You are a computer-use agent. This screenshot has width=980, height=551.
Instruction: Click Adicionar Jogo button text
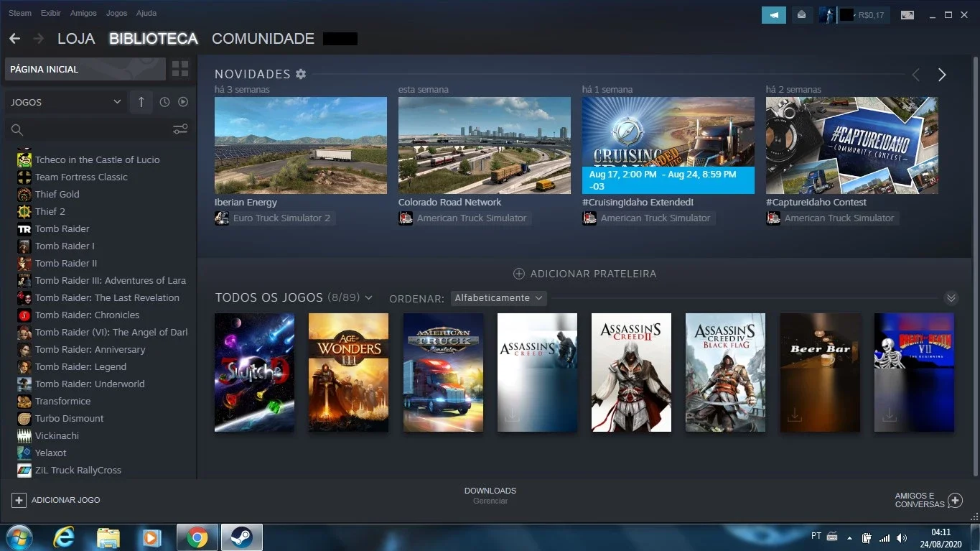click(x=66, y=500)
